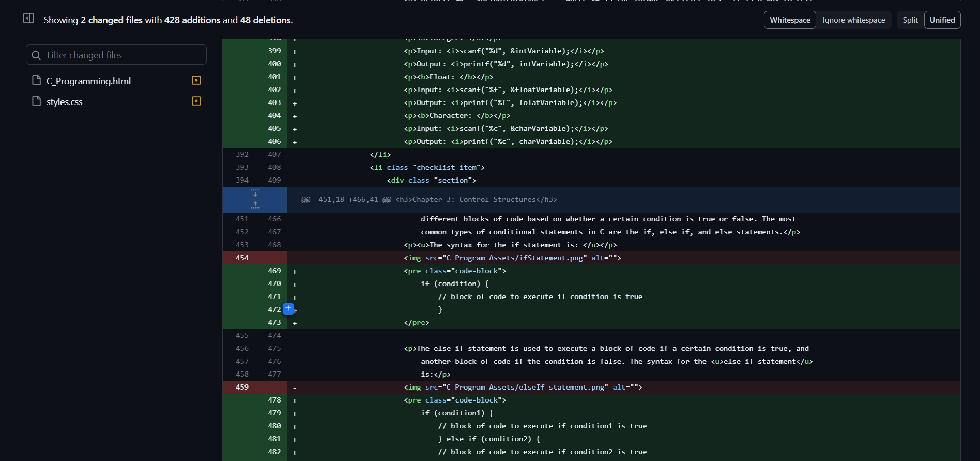Click 'The syntax for the if statement is' line
Image resolution: width=980 pixels, height=461 pixels.
pos(510,245)
